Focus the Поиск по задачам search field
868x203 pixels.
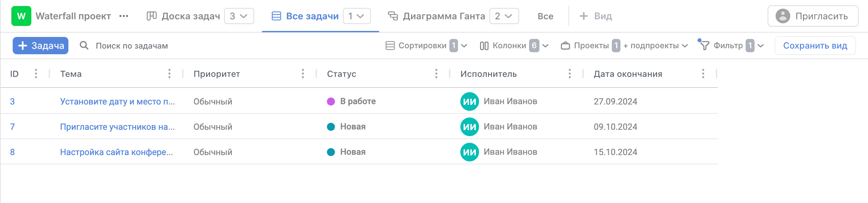click(132, 46)
